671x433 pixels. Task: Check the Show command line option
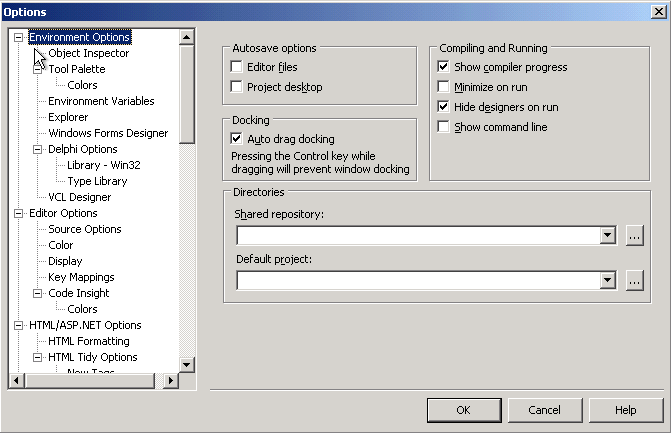coord(444,127)
